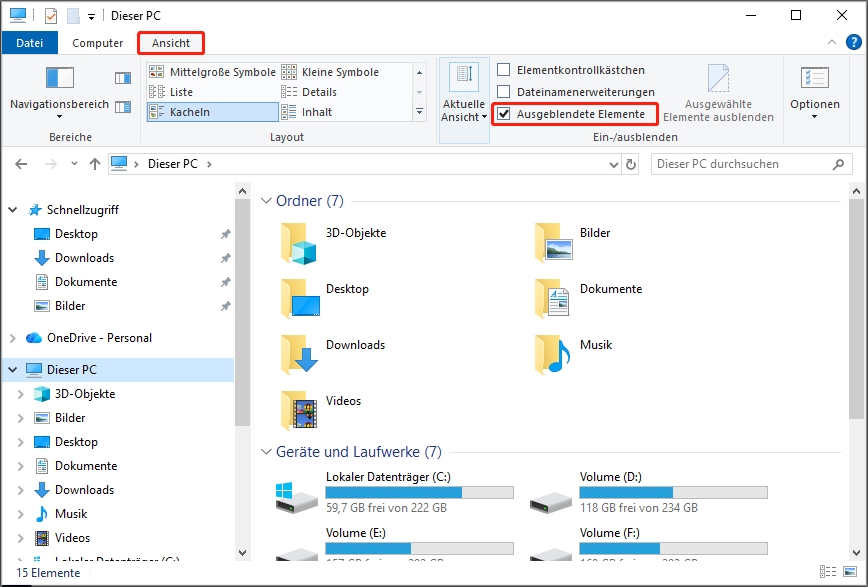Select the Desktop folder icon in Ordner

click(x=300, y=299)
